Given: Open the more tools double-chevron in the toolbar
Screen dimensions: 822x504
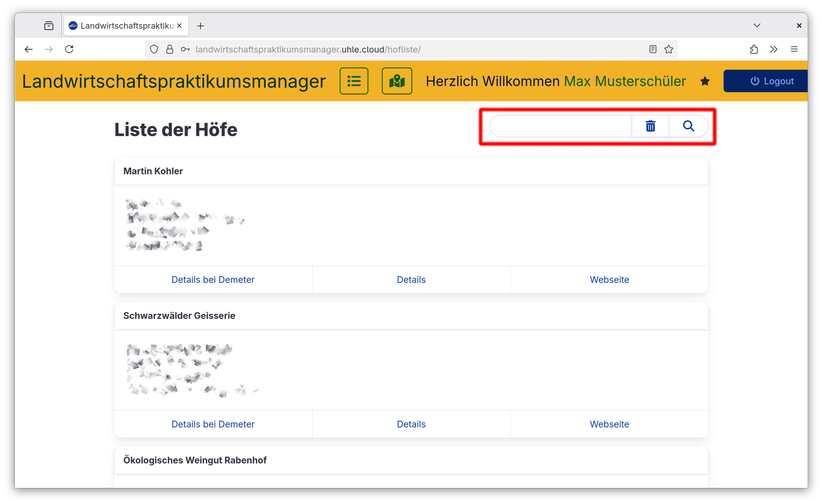Looking at the screenshot, I should point(774,49).
